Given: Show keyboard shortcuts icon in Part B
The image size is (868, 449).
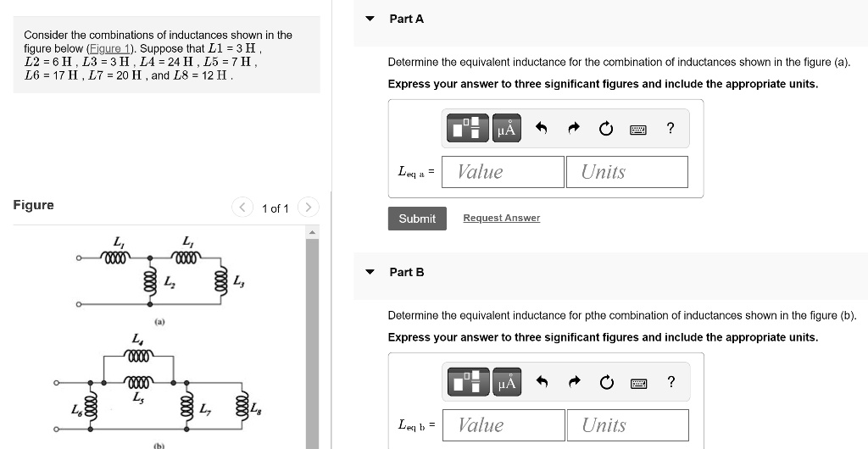Looking at the screenshot, I should [x=638, y=383].
